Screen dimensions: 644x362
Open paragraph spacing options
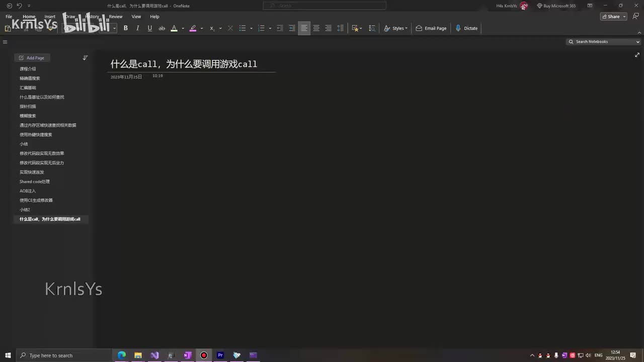(x=340, y=28)
